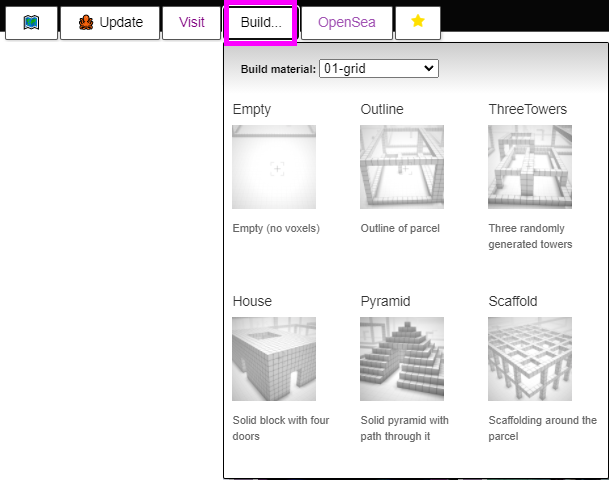Click the Outline heading label

coord(383,109)
